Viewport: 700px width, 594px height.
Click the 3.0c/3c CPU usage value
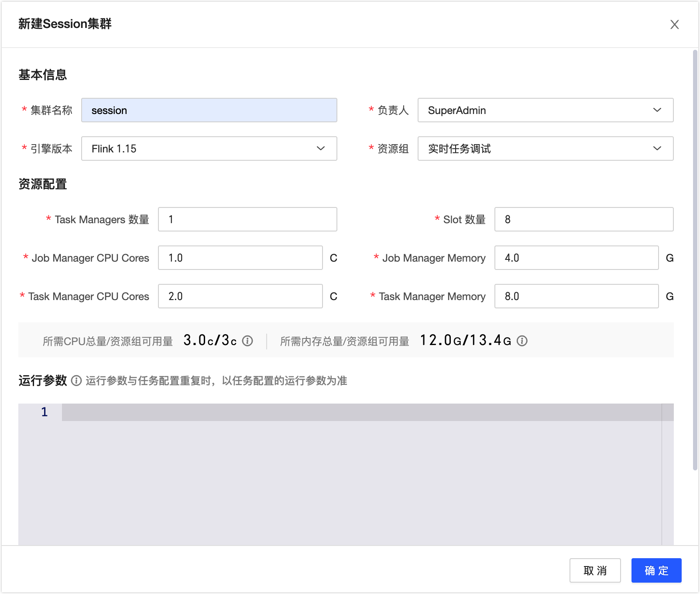(210, 340)
